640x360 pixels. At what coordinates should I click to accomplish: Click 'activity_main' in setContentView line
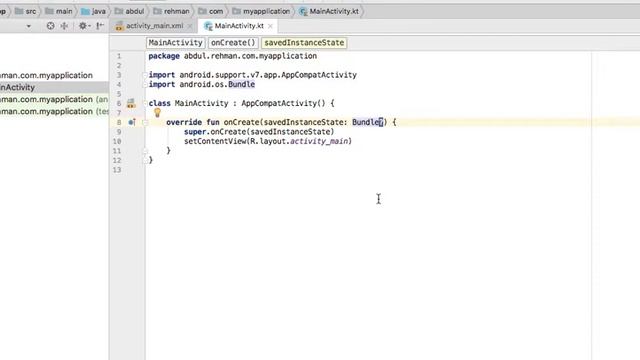(x=319, y=141)
